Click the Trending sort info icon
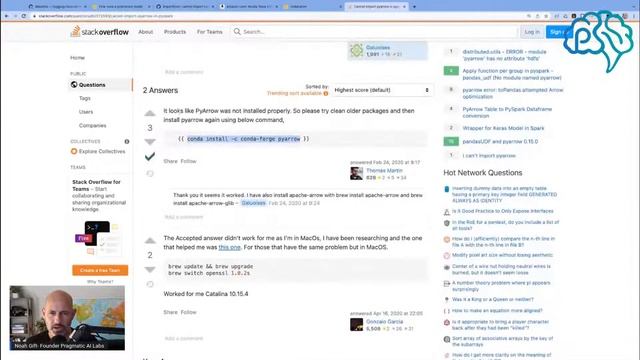 point(326,93)
